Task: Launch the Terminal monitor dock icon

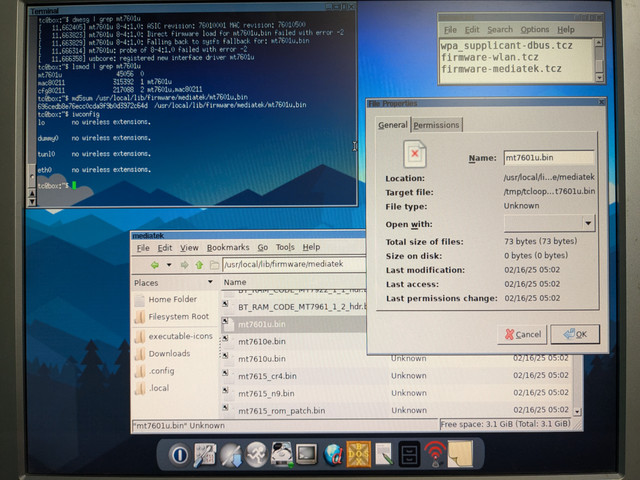Action: (307, 454)
